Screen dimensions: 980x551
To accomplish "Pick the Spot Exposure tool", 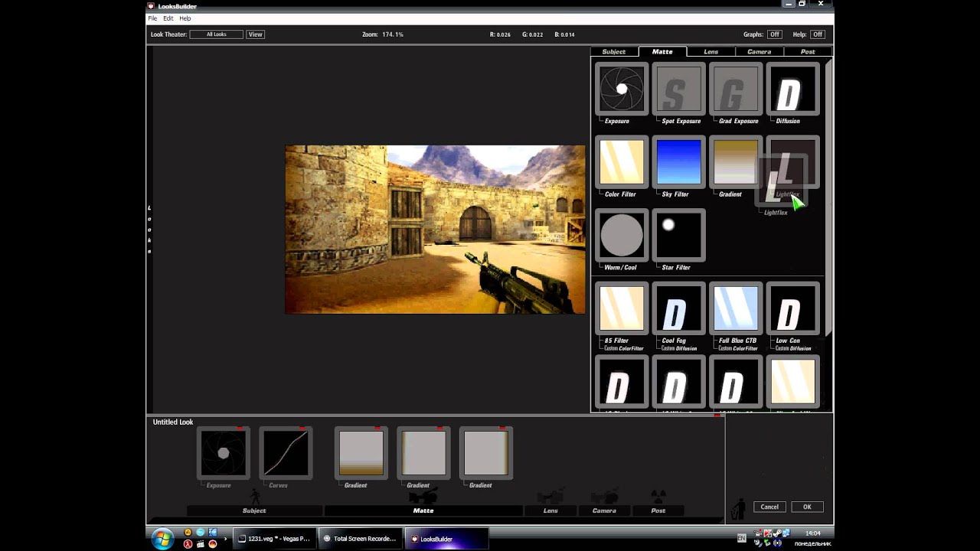I will 678,90.
